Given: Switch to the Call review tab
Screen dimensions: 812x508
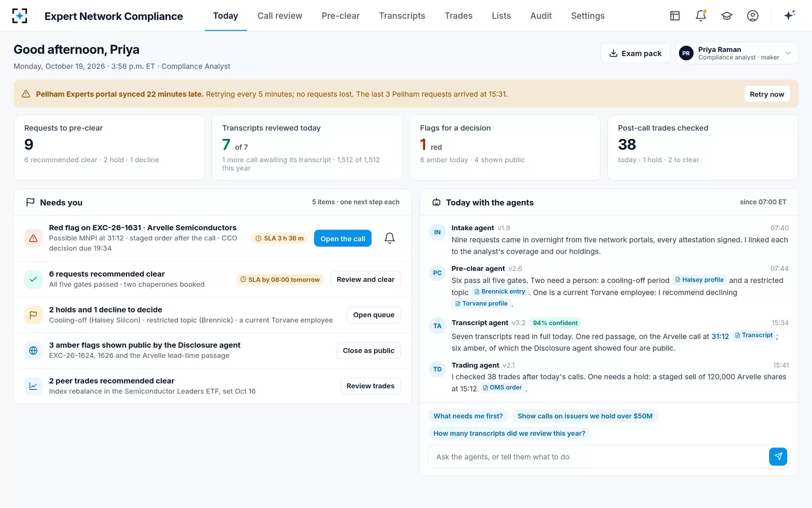Looking at the screenshot, I should (x=280, y=16).
